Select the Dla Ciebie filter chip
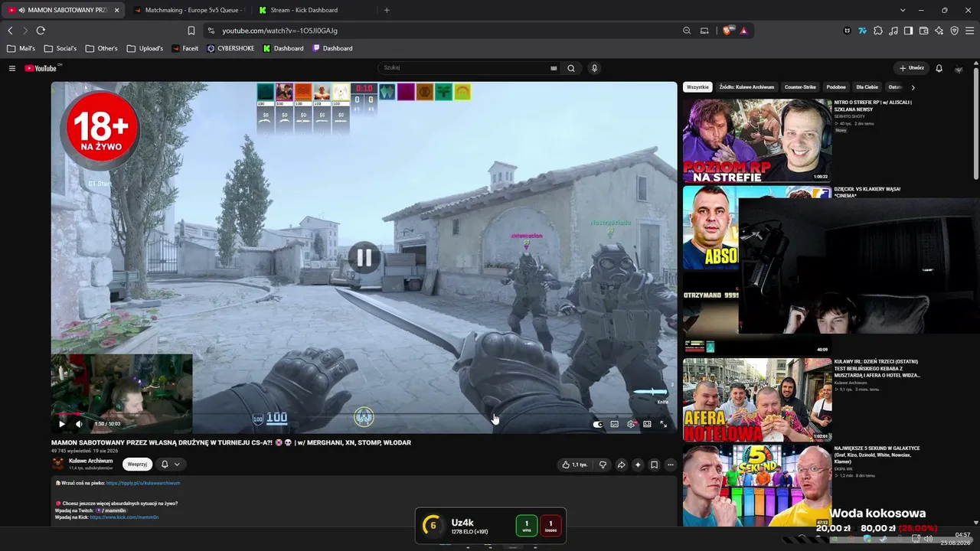 [867, 87]
